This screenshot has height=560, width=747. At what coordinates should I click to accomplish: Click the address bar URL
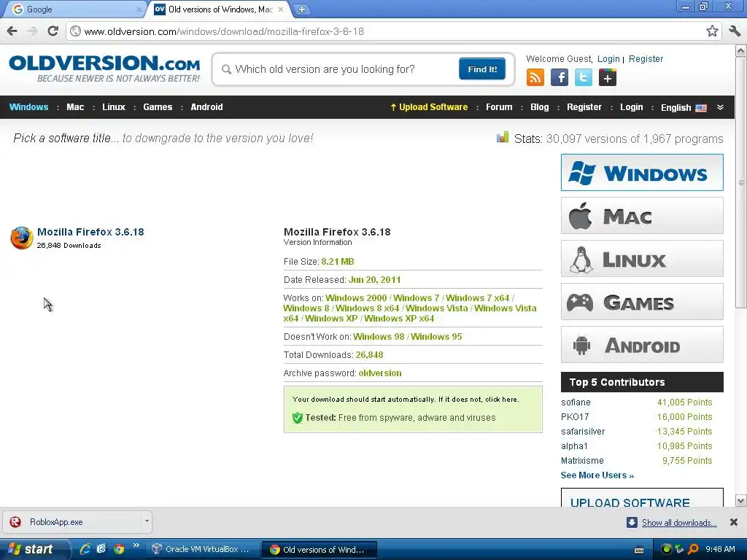point(224,31)
